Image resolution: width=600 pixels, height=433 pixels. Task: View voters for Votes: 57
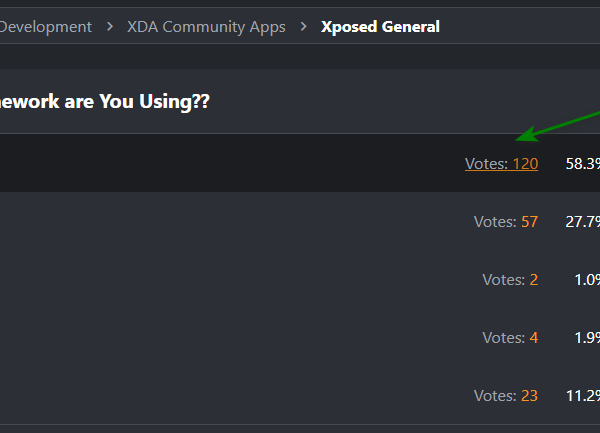click(x=505, y=221)
